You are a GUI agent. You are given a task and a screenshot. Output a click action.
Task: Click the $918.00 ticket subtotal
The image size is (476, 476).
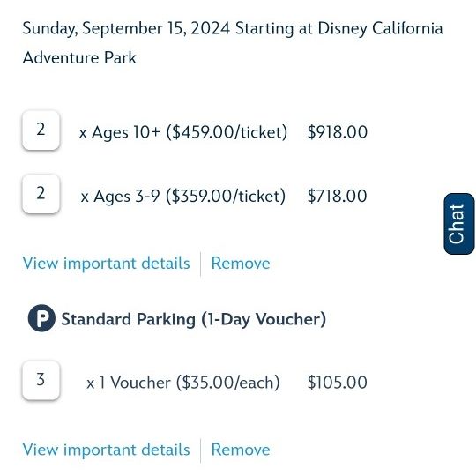pos(338,132)
